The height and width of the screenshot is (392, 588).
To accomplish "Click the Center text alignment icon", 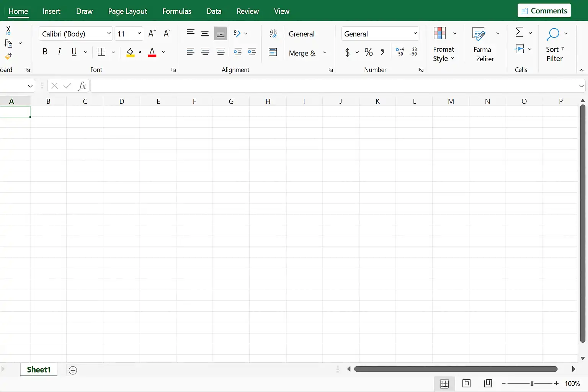I will click(205, 52).
